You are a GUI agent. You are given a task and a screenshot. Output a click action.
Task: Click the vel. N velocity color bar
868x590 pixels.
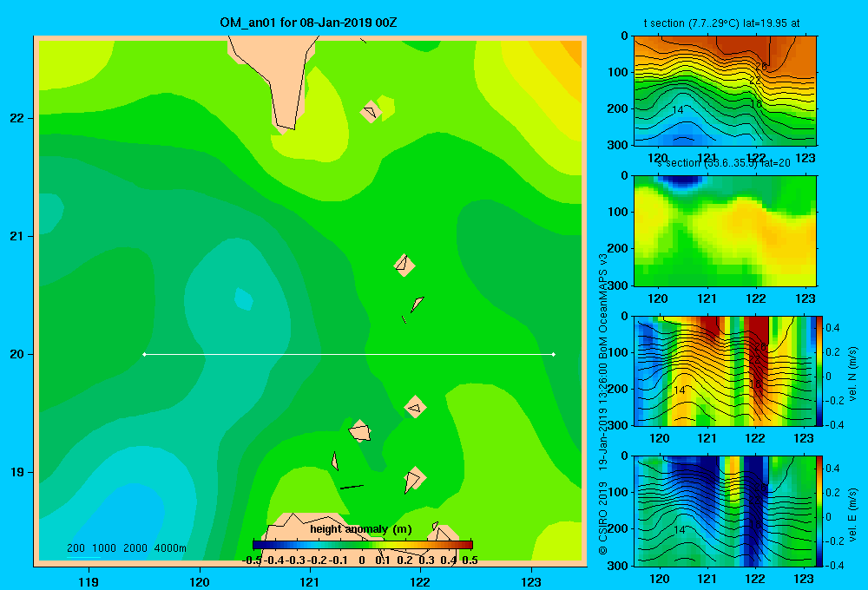coord(819,370)
